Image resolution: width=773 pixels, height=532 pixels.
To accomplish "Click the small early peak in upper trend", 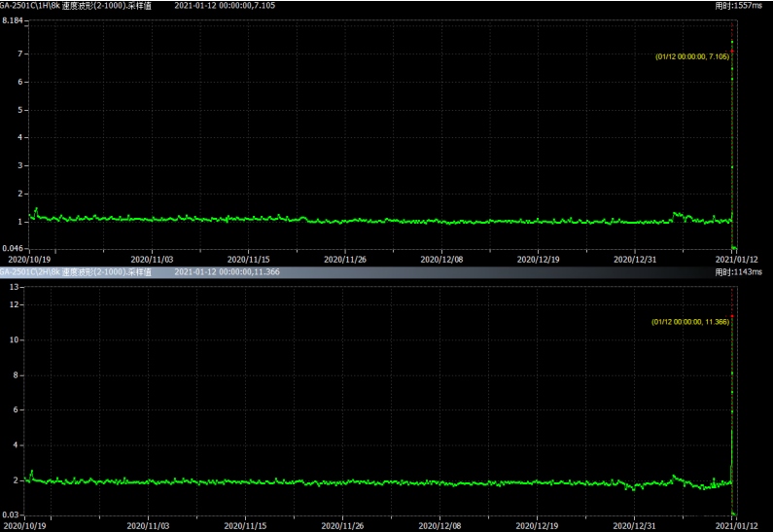I will tap(36, 209).
